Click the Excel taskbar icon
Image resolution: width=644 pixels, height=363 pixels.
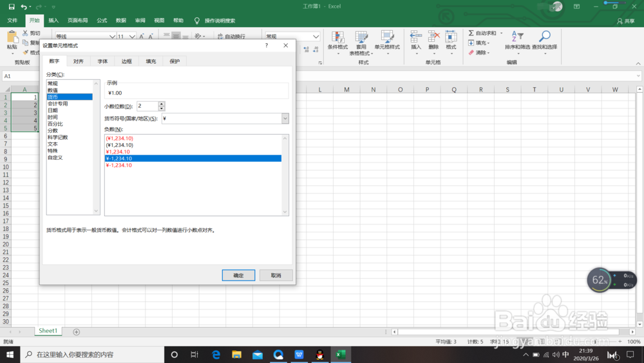[x=341, y=355]
